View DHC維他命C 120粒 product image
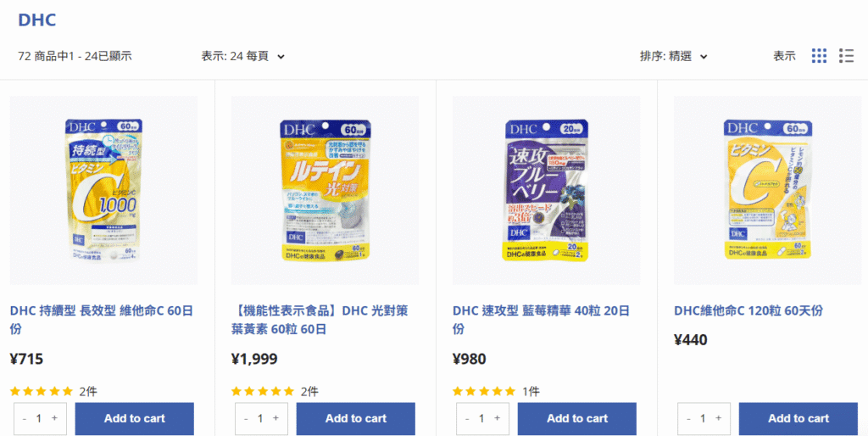Image resolution: width=868 pixels, height=436 pixels. [x=767, y=190]
